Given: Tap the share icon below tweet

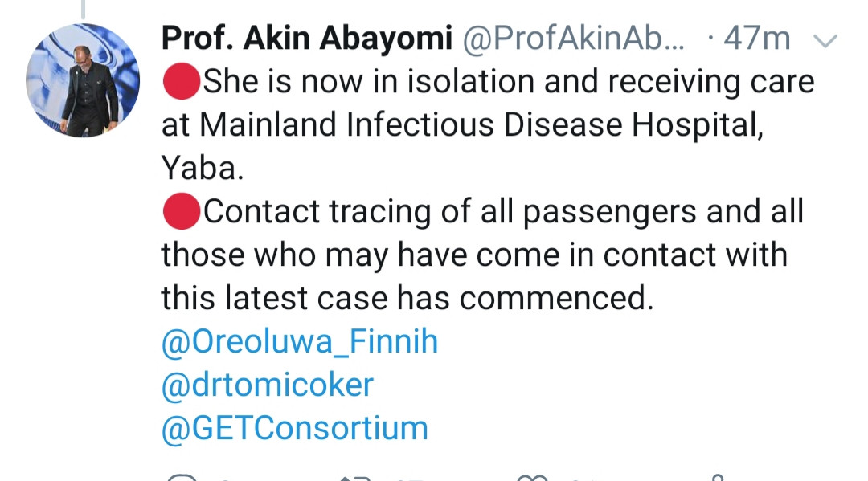Looking at the screenshot, I should point(718,478).
